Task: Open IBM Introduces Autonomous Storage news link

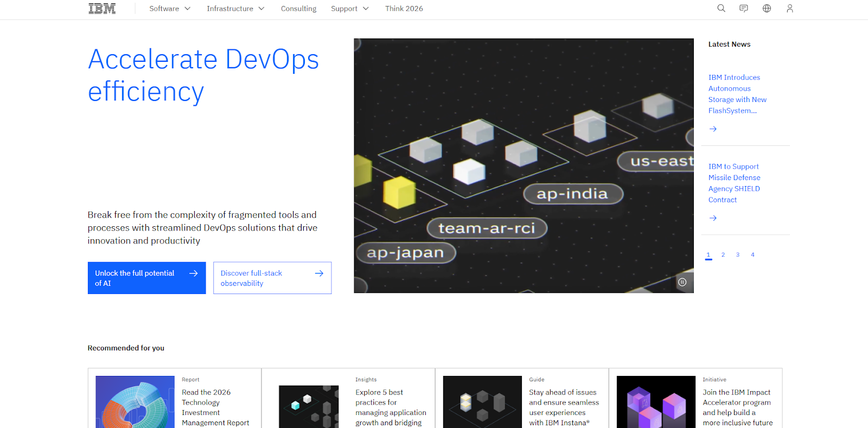Action: point(735,94)
